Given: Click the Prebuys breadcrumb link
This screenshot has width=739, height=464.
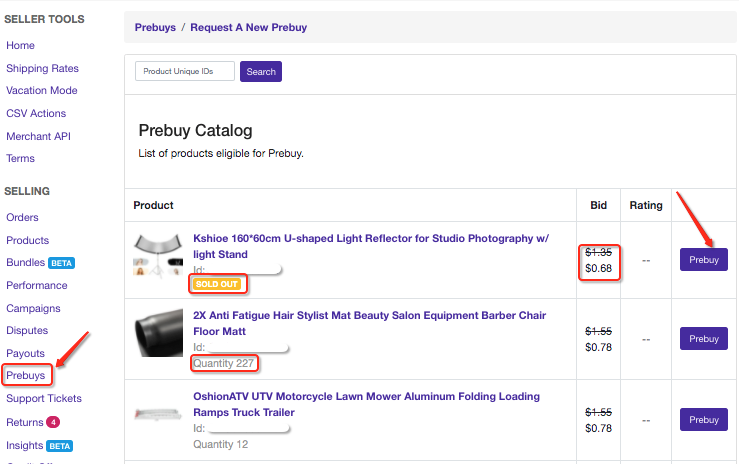Looking at the screenshot, I should [x=154, y=27].
